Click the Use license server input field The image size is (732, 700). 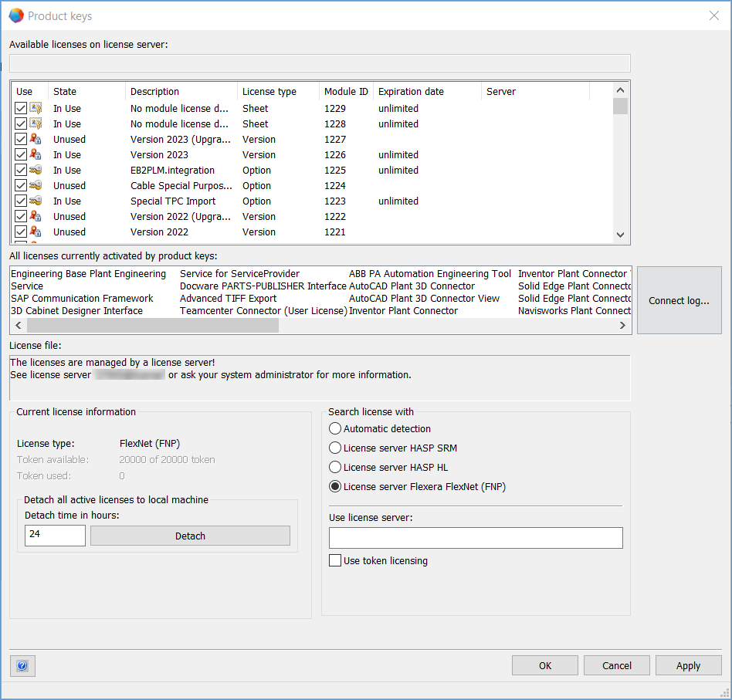pos(476,538)
